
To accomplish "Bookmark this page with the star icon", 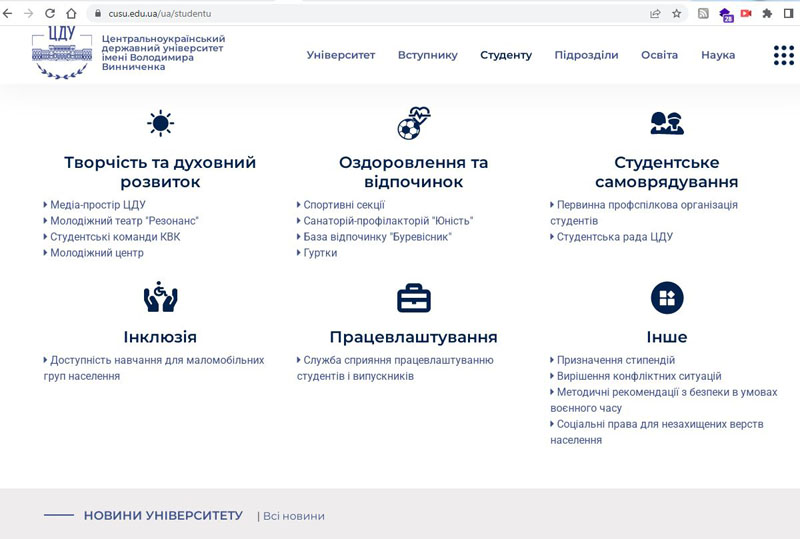I will click(677, 14).
